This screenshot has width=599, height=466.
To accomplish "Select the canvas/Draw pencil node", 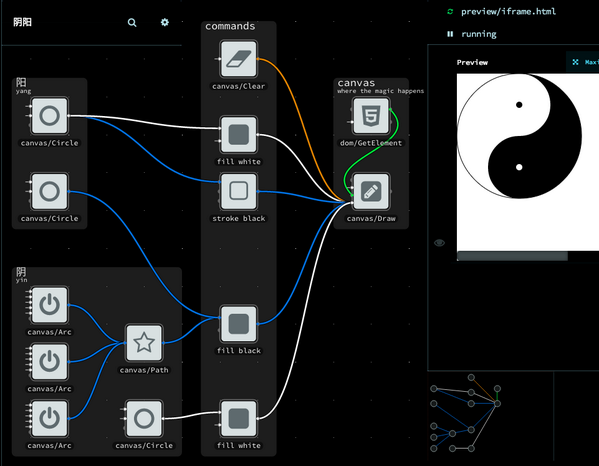I will click(x=371, y=191).
